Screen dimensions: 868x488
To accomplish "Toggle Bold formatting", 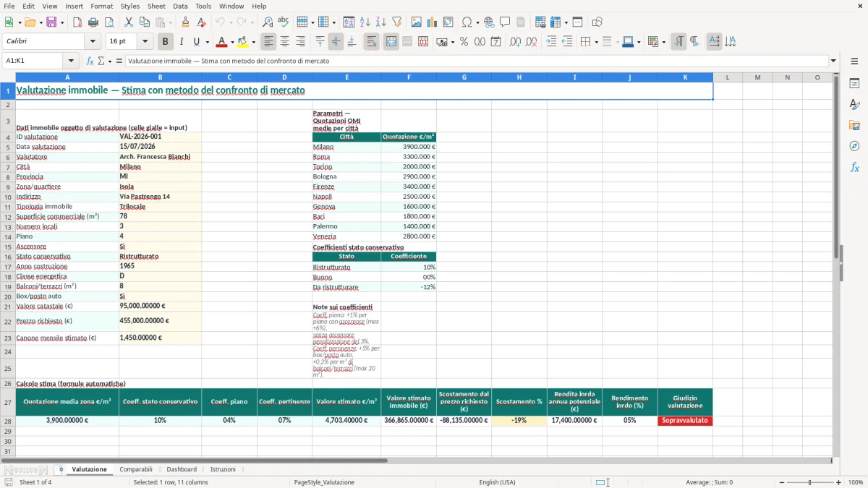I will pyautogui.click(x=166, y=42).
